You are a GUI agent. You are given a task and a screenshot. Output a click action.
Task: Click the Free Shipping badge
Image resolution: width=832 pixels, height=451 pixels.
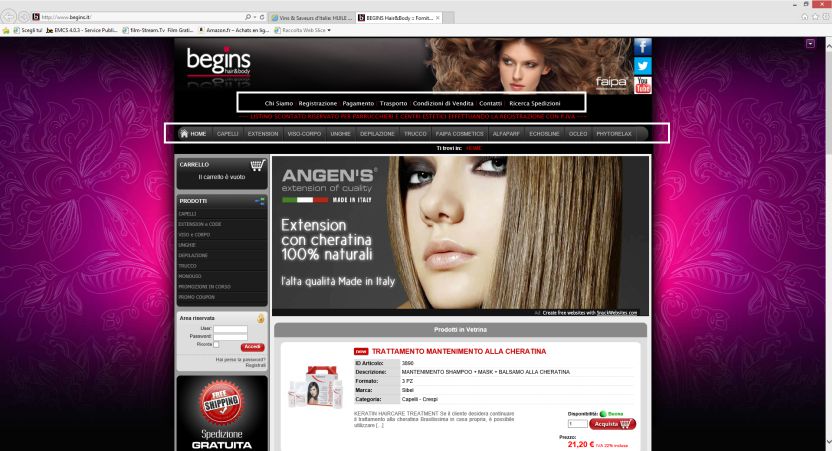click(222, 403)
